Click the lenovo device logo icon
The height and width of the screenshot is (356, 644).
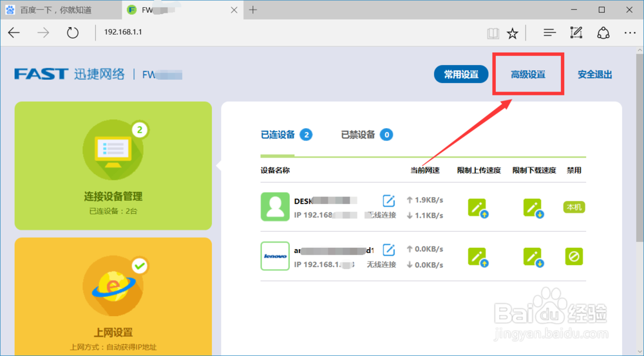275,256
